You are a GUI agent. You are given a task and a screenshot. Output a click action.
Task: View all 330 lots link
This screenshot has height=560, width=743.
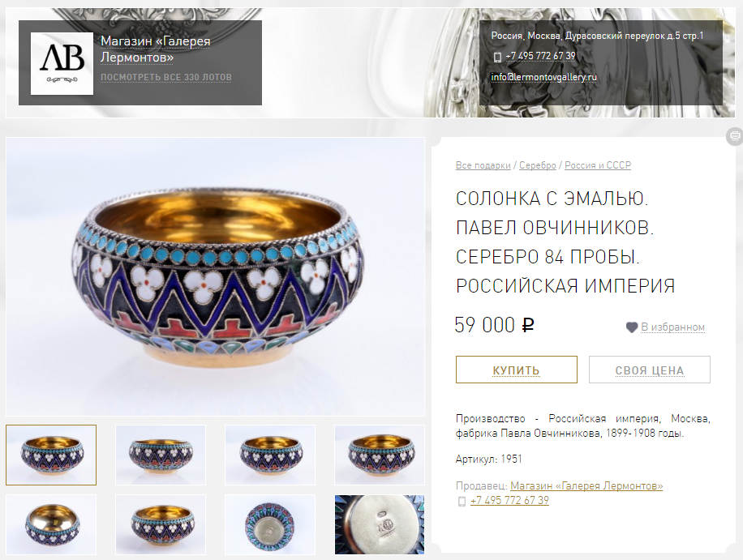[165, 77]
